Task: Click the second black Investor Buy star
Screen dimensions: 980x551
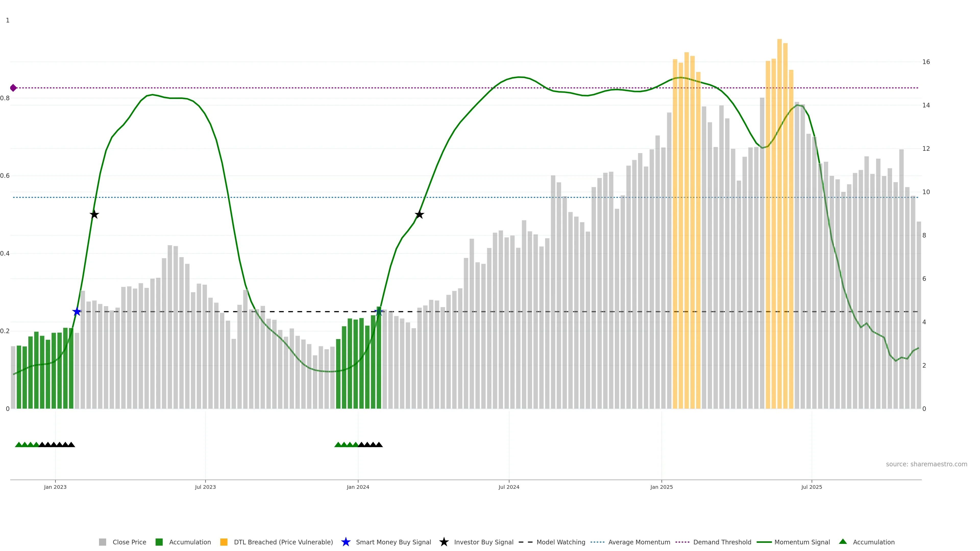Action: [419, 215]
